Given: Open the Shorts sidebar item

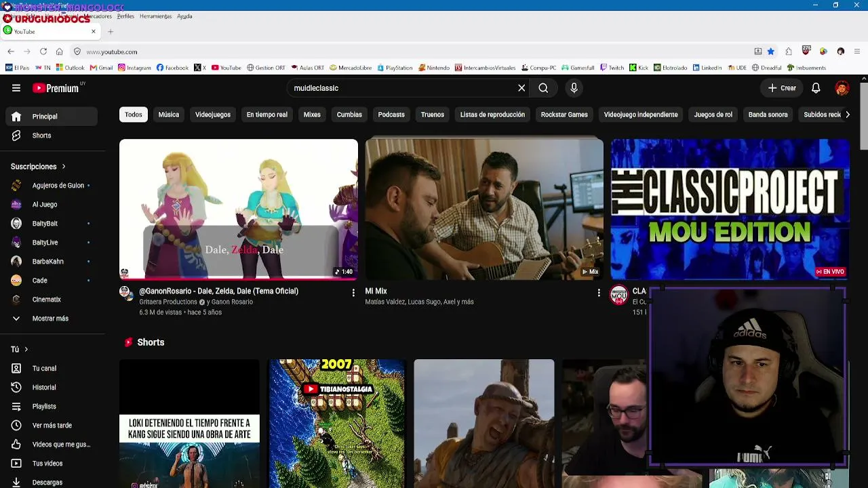Looking at the screenshot, I should click(52, 136).
